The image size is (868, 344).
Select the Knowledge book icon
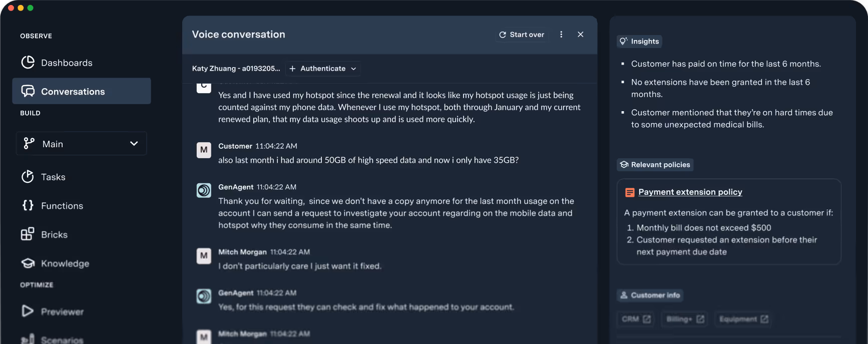pos(28,263)
